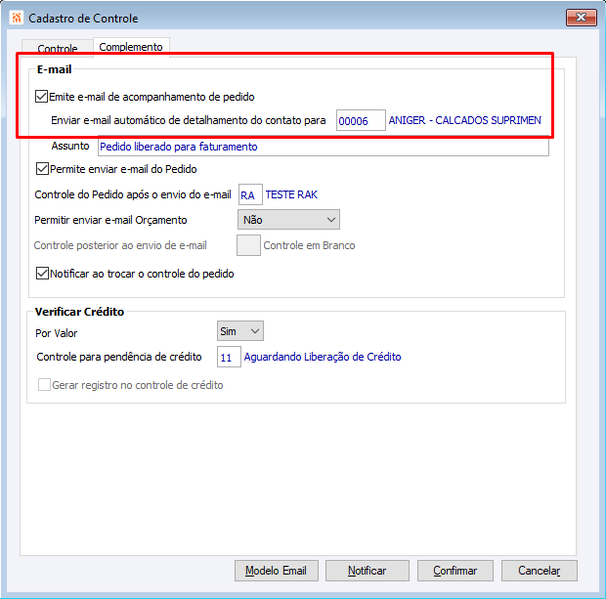Image resolution: width=606 pixels, height=599 pixels.
Task: Click the Notificar button
Action: [367, 570]
